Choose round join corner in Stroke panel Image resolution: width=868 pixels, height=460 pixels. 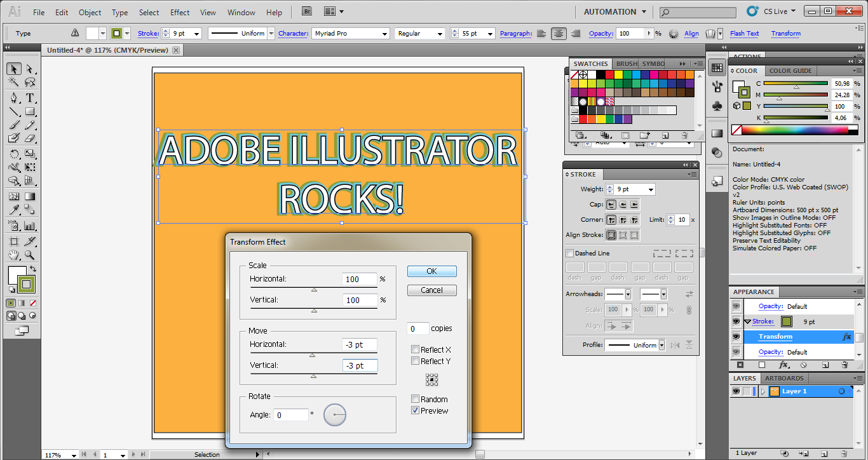pos(623,220)
